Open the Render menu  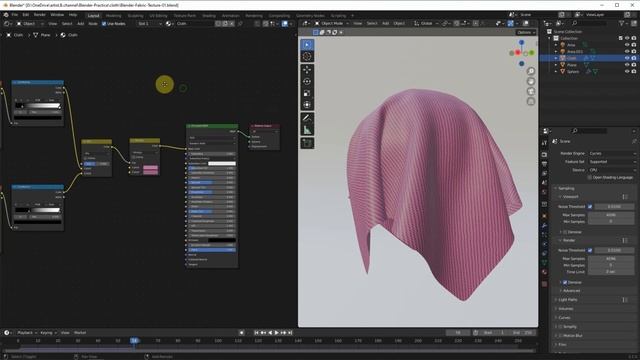click(x=40, y=15)
